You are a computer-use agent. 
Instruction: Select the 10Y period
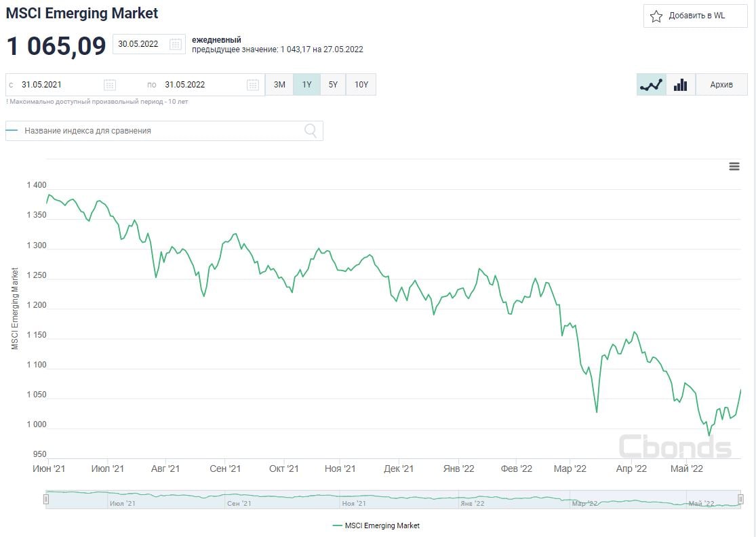[361, 85]
